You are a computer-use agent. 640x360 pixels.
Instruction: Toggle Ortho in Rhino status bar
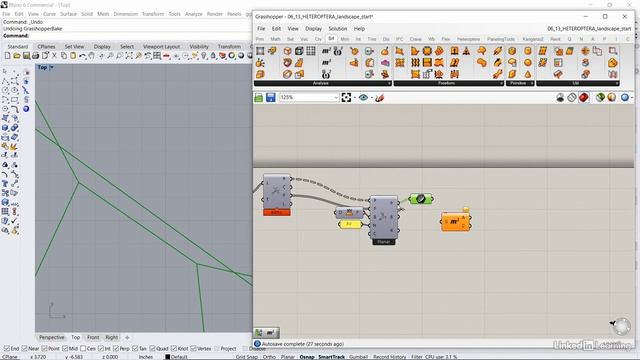point(269,357)
